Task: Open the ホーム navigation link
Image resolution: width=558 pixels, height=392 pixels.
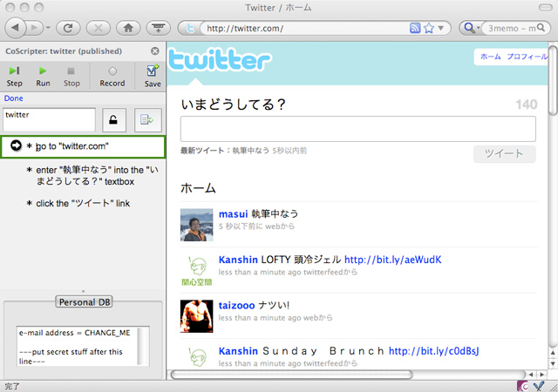Action: [x=490, y=57]
